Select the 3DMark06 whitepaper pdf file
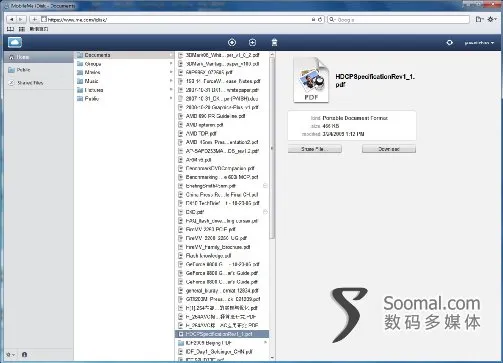503x363 pixels. pos(222,55)
